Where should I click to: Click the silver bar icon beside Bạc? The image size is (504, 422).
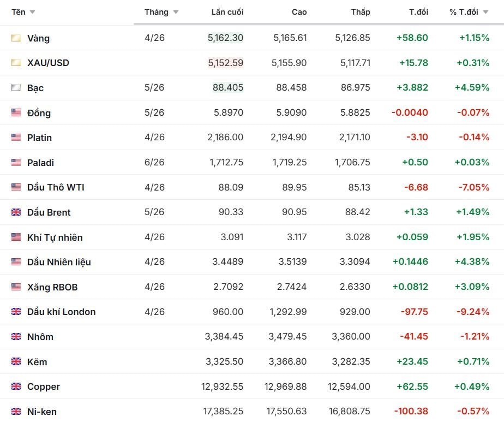(x=16, y=88)
